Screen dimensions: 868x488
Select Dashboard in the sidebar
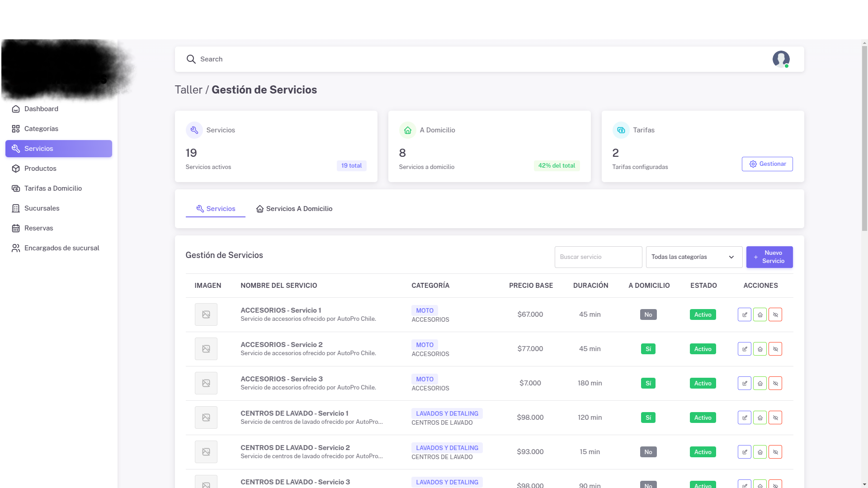pyautogui.click(x=41, y=109)
